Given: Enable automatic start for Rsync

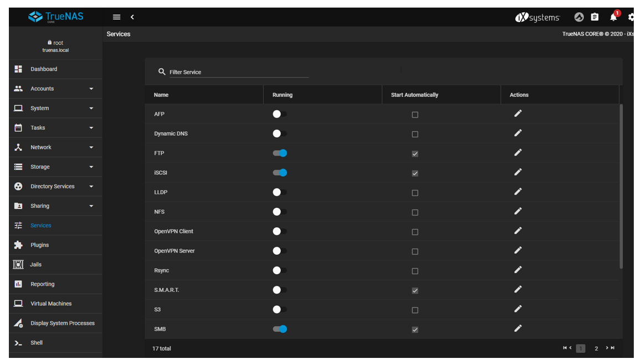Looking at the screenshot, I should (x=415, y=271).
